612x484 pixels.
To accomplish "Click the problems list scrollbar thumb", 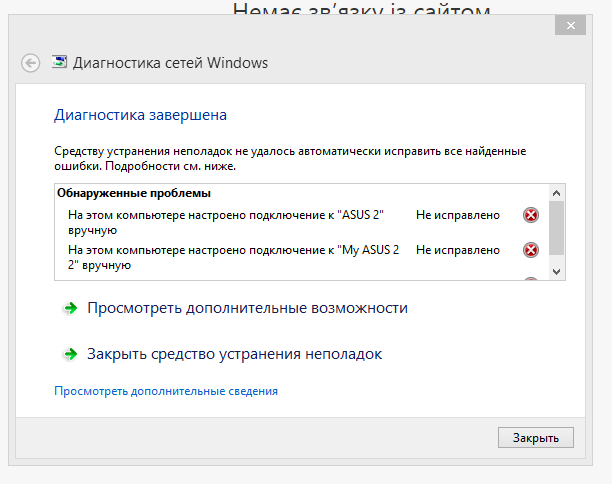I will point(557,227).
